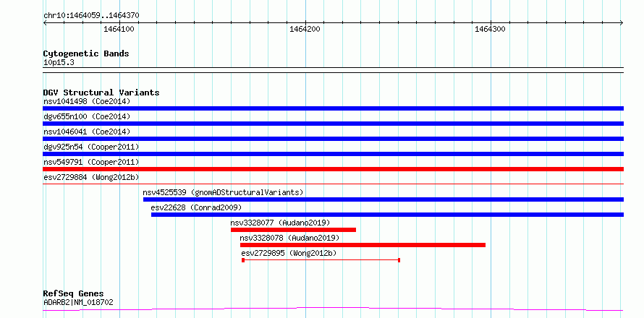644x318 pixels.
Task: Open the dgv925n54 (Cooper2011) label
Action: click(91, 147)
